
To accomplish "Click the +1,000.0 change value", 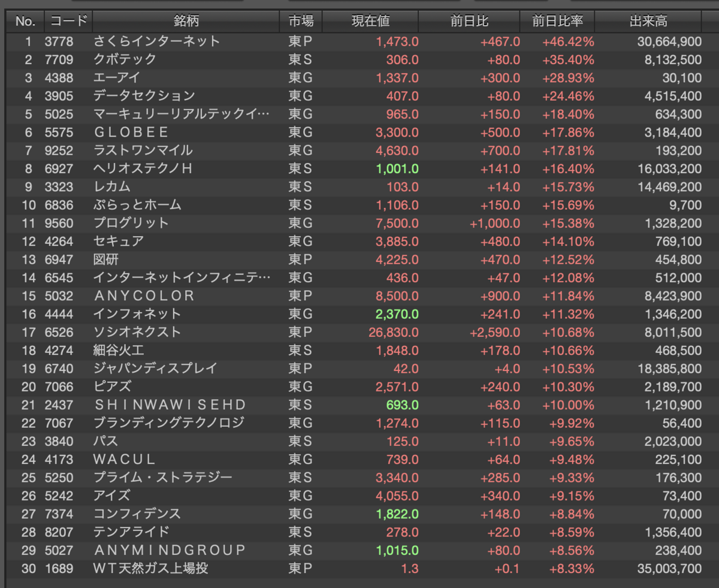I will tap(495, 223).
